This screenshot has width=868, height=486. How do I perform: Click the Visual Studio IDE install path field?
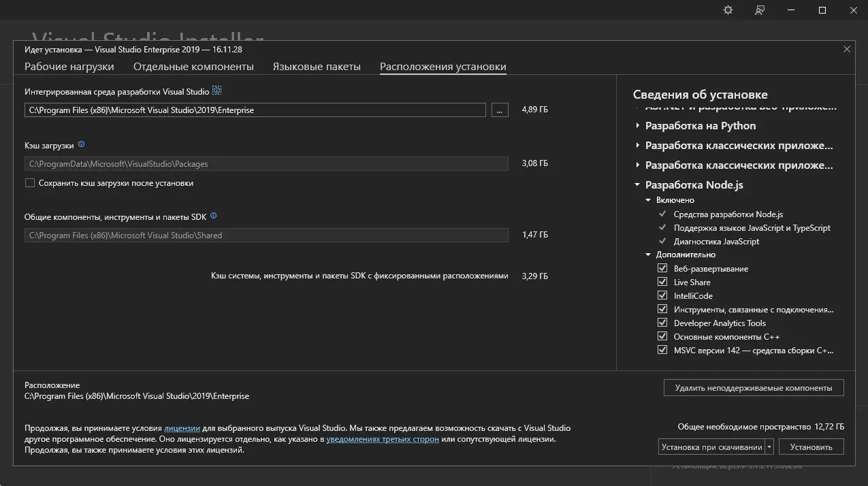tap(255, 110)
